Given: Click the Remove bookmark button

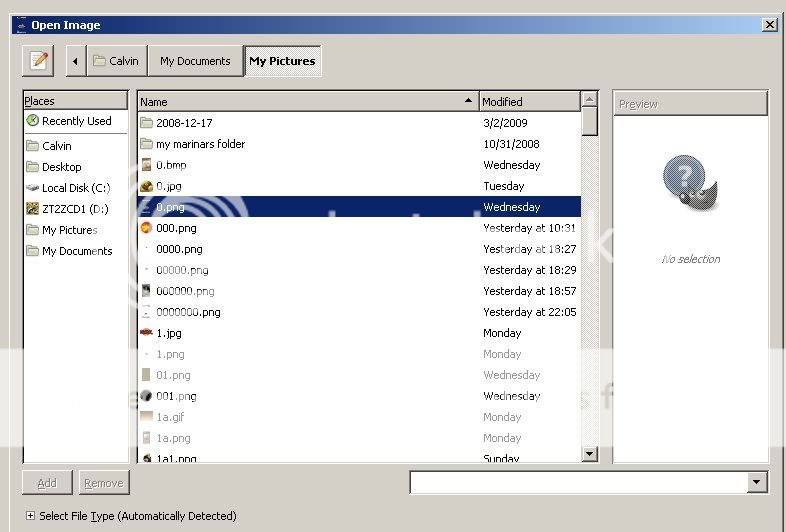Looking at the screenshot, I should click(x=104, y=483).
